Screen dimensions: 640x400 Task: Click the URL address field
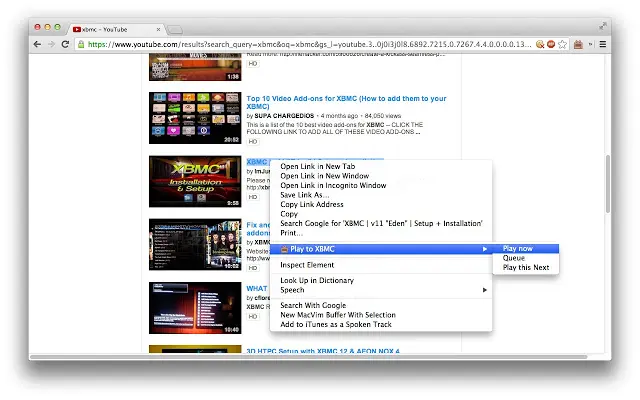pos(309,44)
